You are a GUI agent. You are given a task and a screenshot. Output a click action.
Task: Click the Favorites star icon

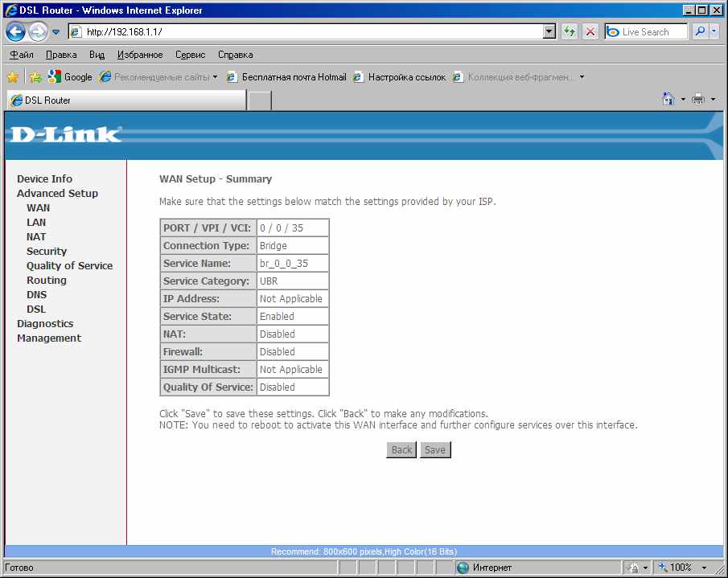tap(13, 77)
